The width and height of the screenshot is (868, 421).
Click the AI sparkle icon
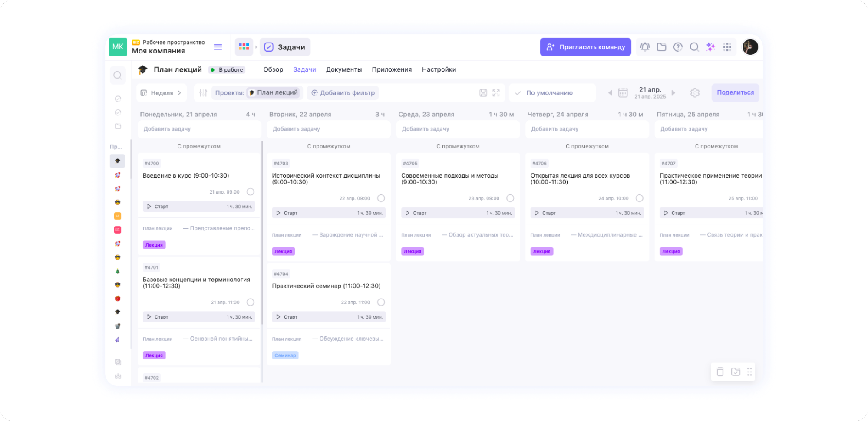coord(711,47)
